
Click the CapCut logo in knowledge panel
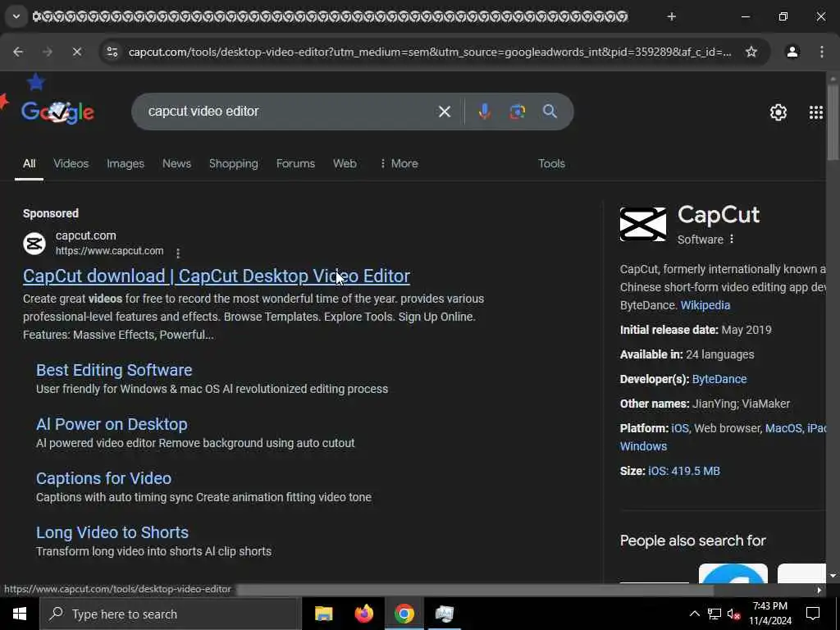tap(643, 225)
